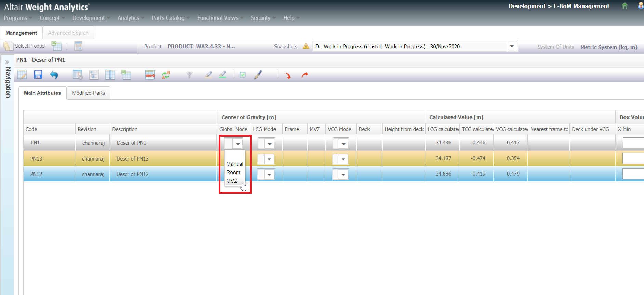The width and height of the screenshot is (644, 295).
Task: Toggle the green checkmark box in toolbar
Action: (x=243, y=75)
